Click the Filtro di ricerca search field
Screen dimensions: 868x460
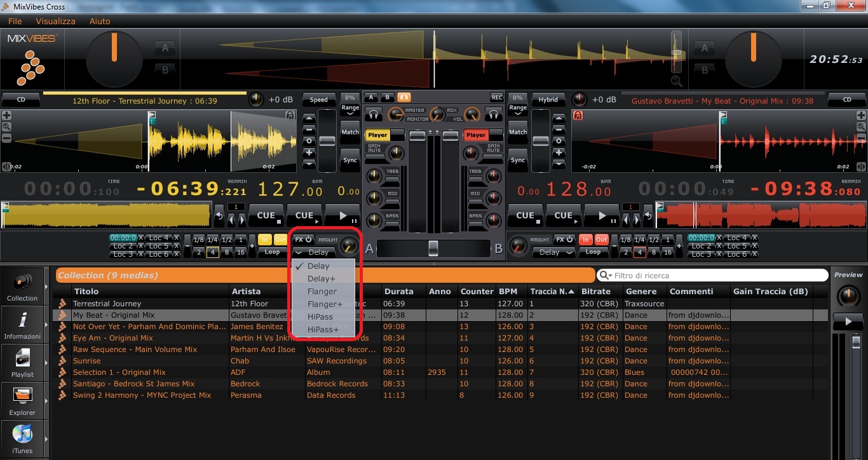[712, 276]
